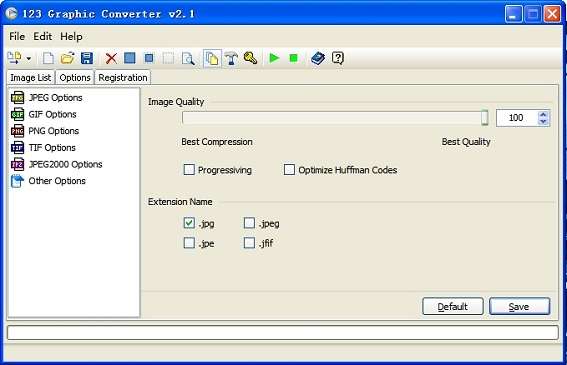Enable the Progressiving checkbox
Image resolution: width=567 pixels, height=365 pixels.
coord(189,170)
